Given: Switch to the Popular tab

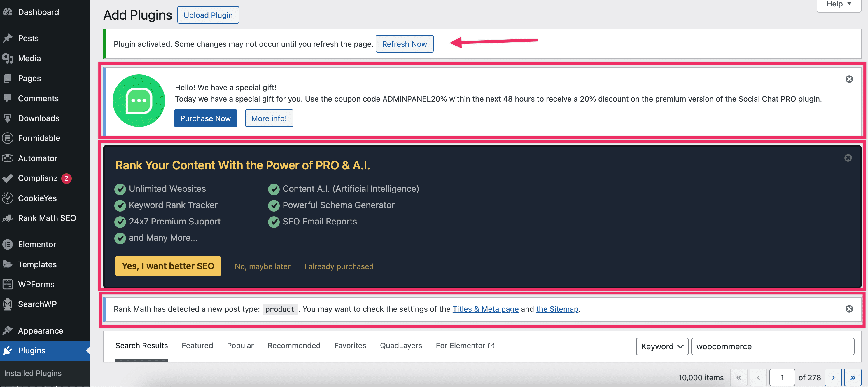Looking at the screenshot, I should 240,346.
